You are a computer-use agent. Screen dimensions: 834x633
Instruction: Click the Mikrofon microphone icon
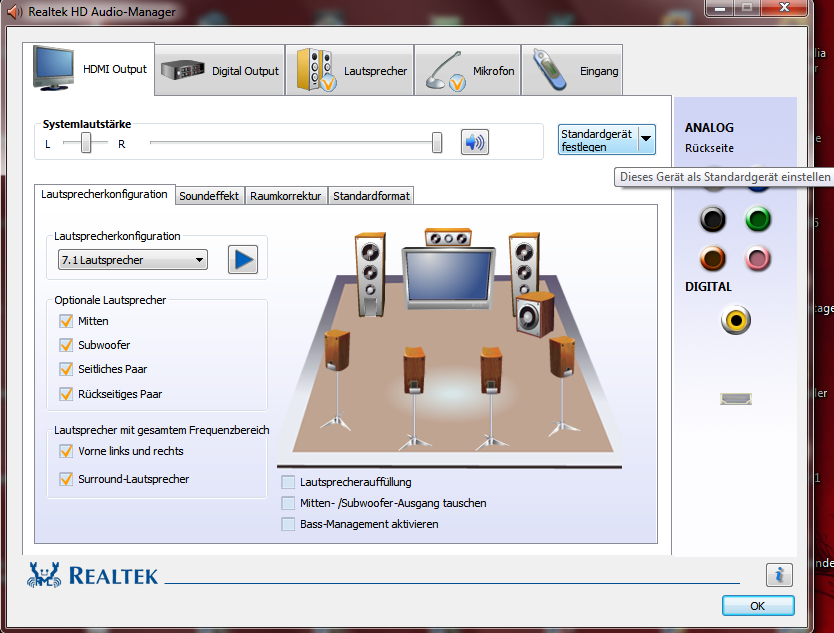[446, 71]
